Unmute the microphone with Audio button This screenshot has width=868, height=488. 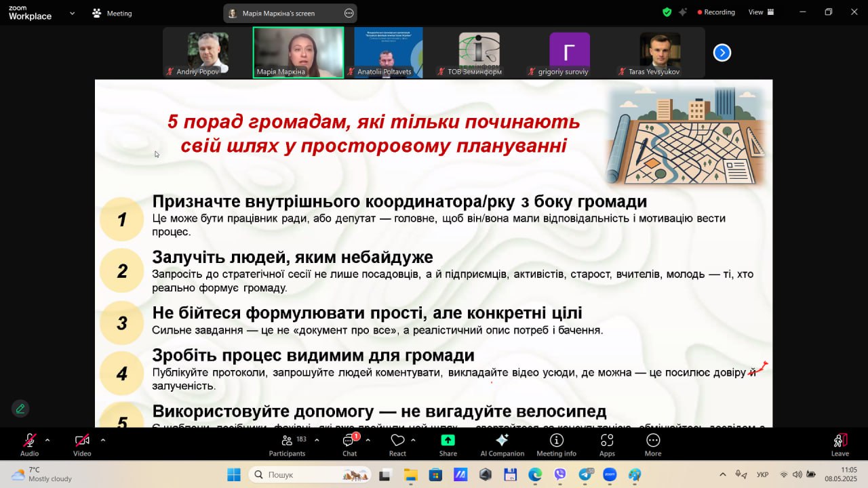point(29,444)
